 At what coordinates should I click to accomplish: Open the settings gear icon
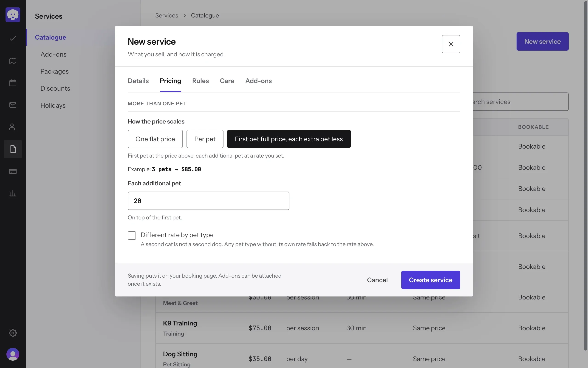point(13,333)
